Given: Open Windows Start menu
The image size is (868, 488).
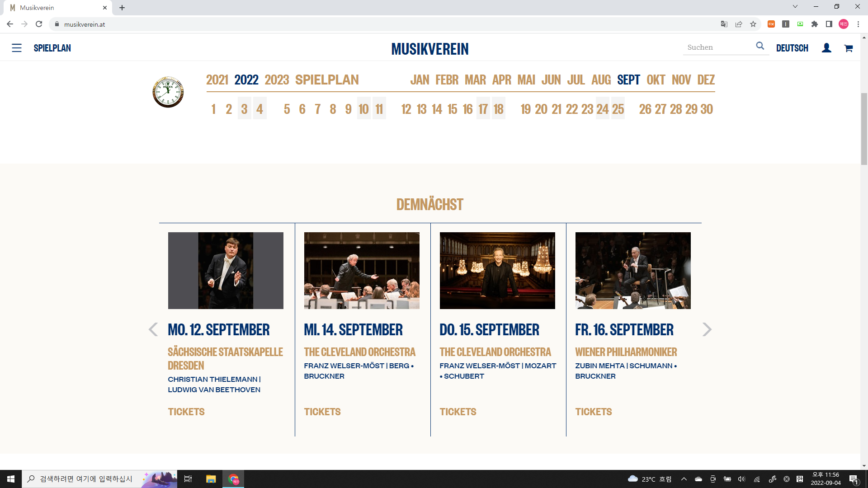Looking at the screenshot, I should [x=11, y=479].
